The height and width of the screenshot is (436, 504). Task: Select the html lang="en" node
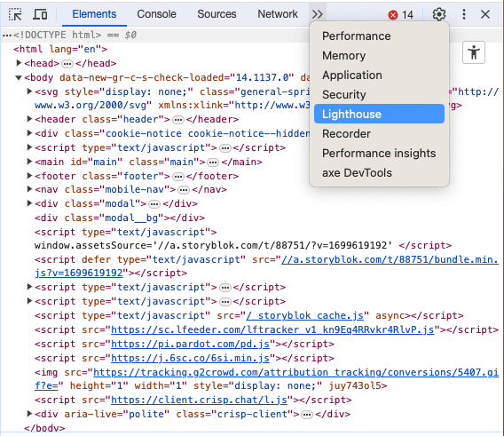(x=60, y=49)
